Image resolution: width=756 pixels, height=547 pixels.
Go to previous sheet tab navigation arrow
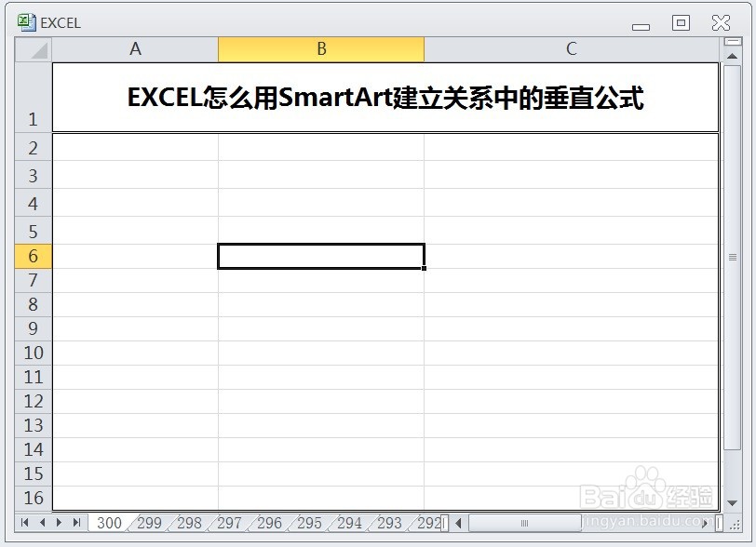click(x=43, y=523)
